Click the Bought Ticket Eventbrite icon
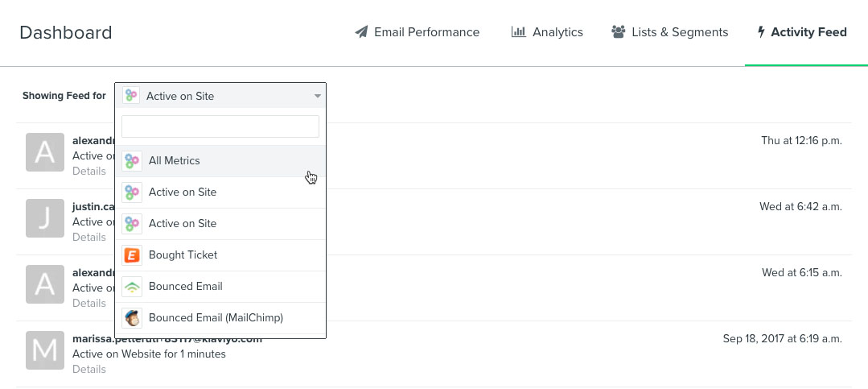868x389 pixels. pyautogui.click(x=132, y=255)
